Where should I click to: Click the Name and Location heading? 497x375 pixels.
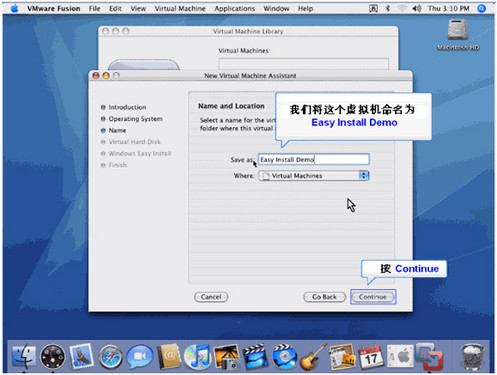point(231,106)
